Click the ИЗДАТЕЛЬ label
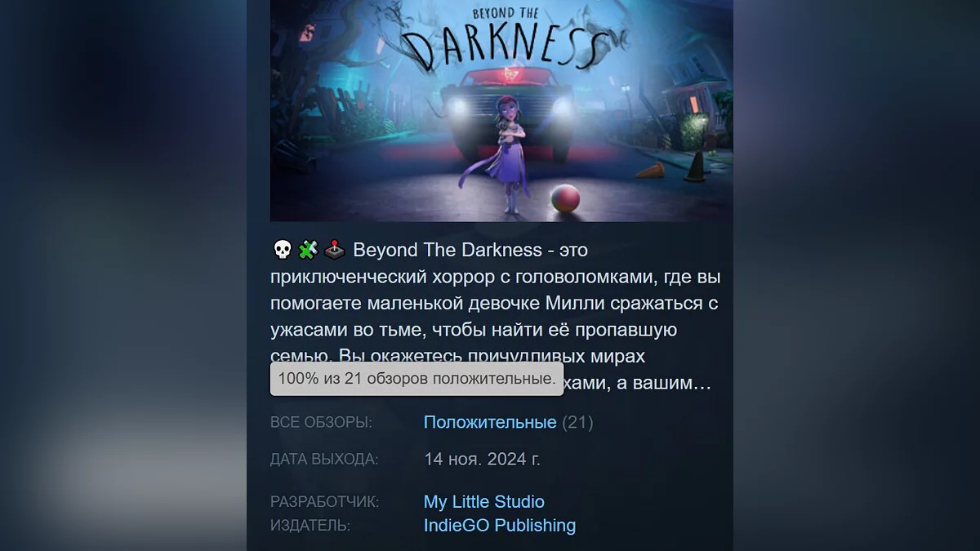The height and width of the screenshot is (551, 980). (310, 526)
